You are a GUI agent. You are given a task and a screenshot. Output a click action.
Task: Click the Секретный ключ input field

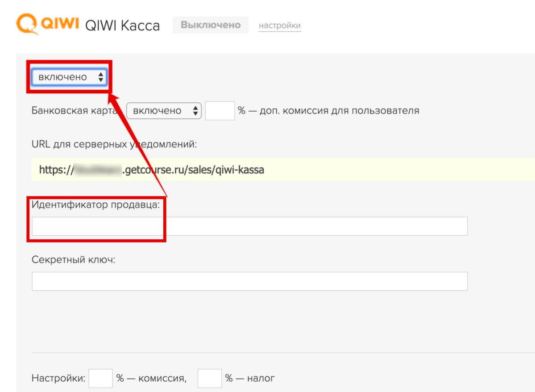250,281
